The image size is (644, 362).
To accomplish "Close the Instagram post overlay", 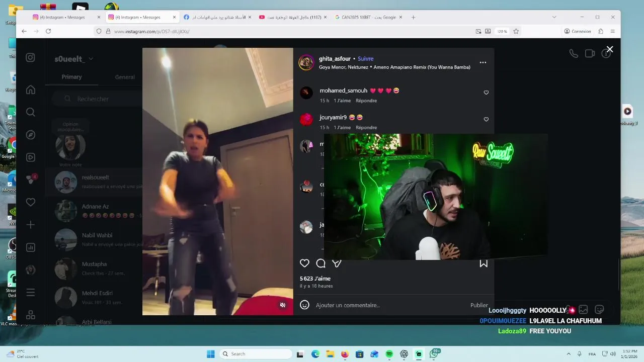I will pyautogui.click(x=609, y=49).
